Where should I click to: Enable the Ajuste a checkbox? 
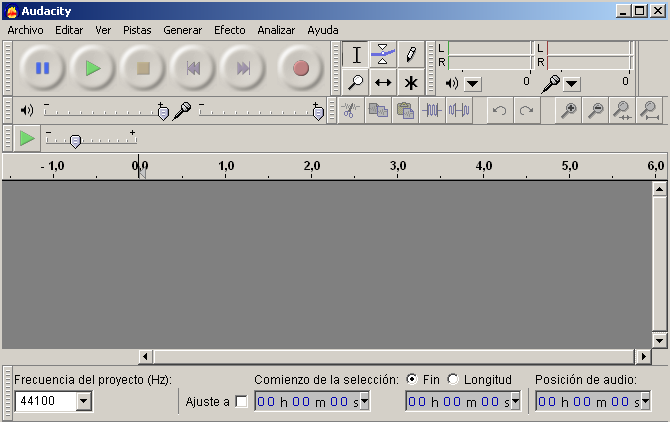pyautogui.click(x=241, y=402)
